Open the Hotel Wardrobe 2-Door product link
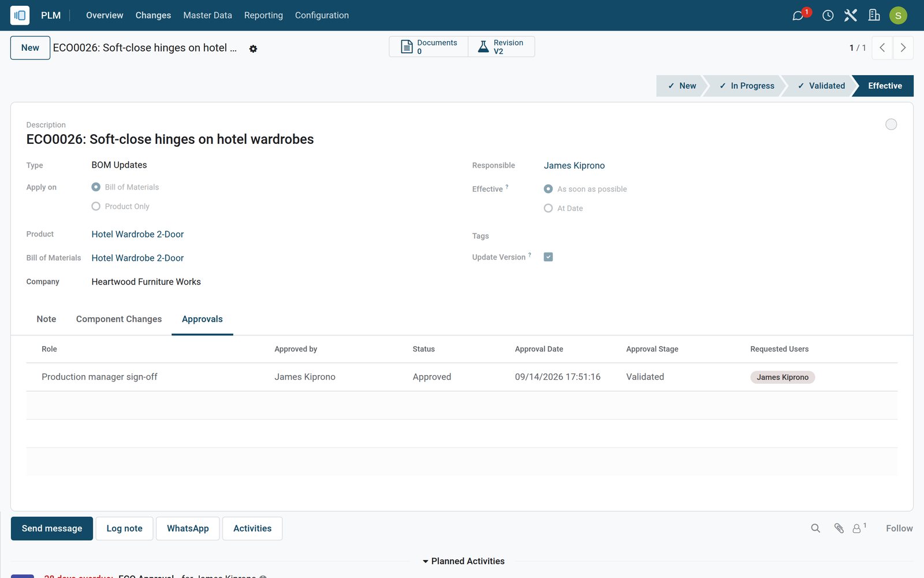The height and width of the screenshot is (578, 924). (137, 234)
